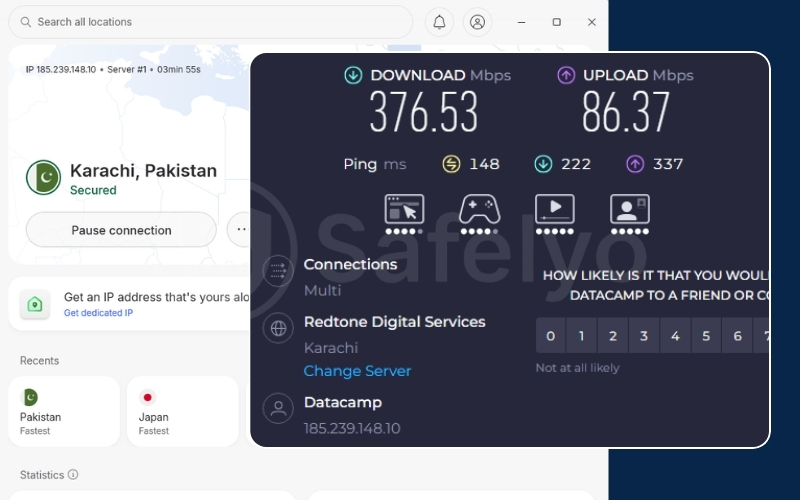
Task: Click the Secured status text
Action: pyautogui.click(x=93, y=190)
